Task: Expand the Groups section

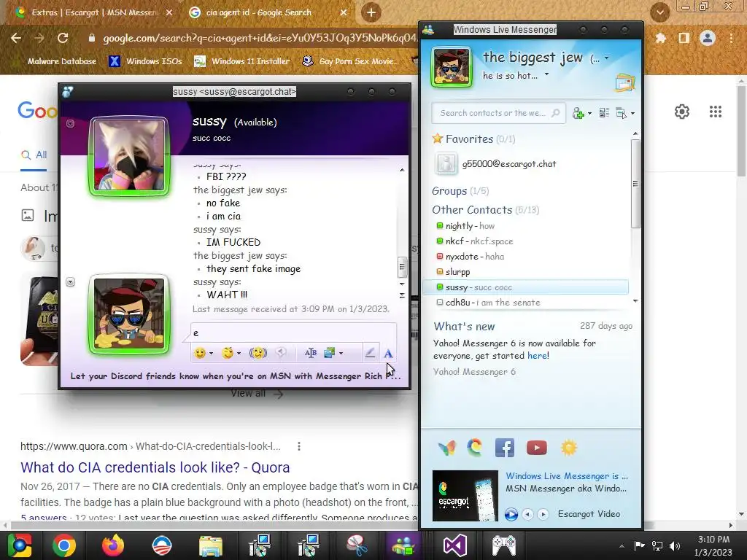Action: [449, 191]
